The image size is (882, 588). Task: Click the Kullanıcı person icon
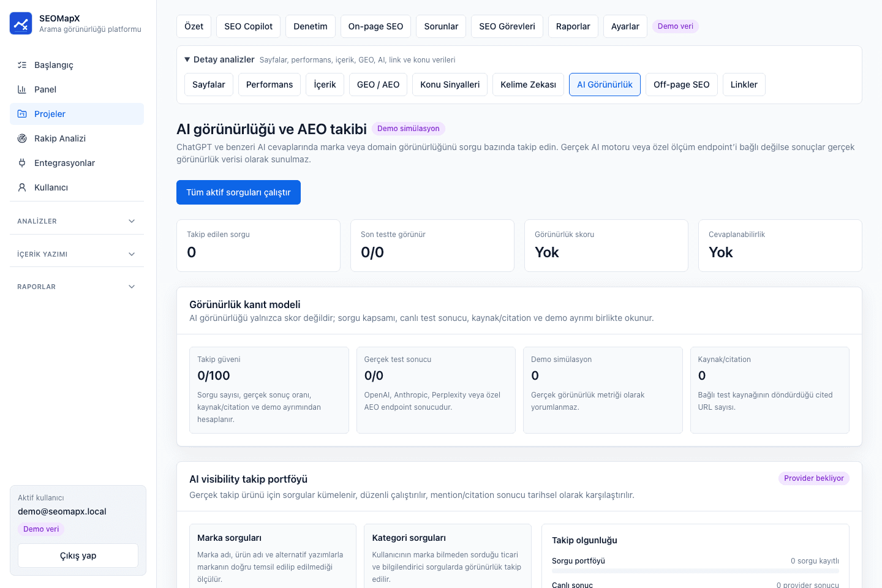(x=22, y=187)
